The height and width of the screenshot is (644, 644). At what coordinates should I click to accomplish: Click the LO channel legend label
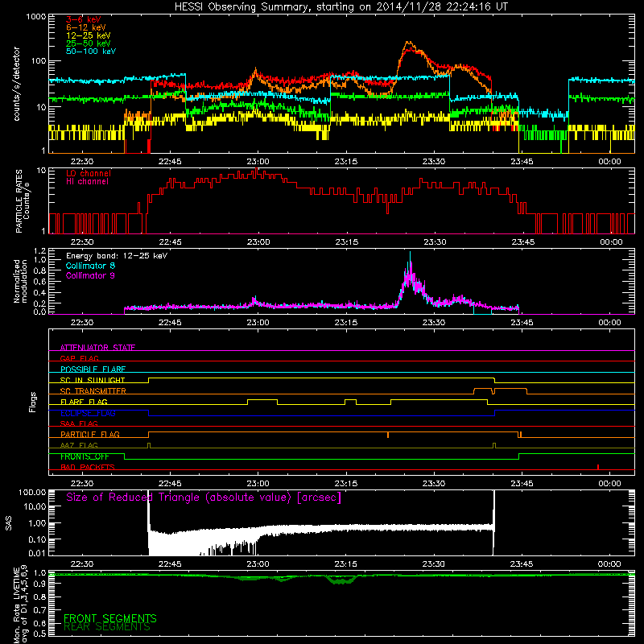[x=89, y=173]
